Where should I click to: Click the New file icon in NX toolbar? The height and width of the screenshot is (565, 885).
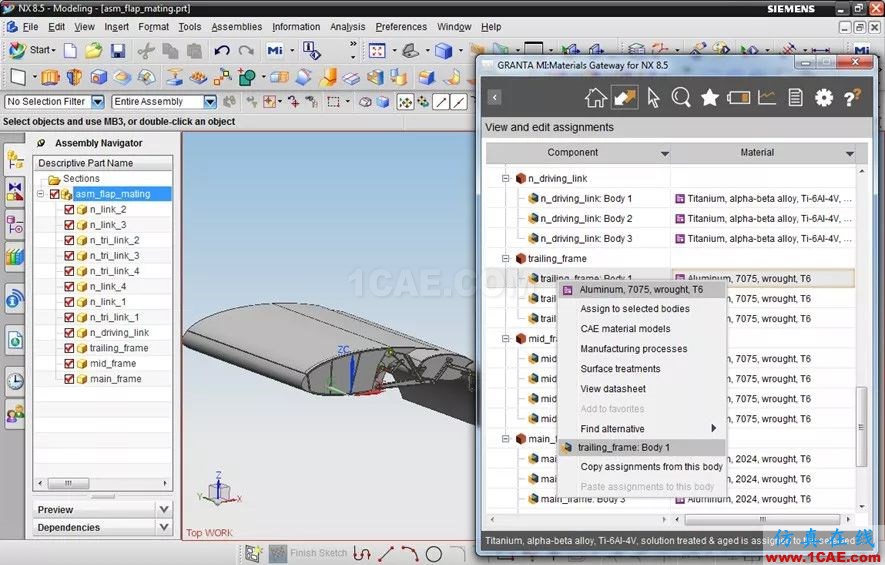click(71, 51)
